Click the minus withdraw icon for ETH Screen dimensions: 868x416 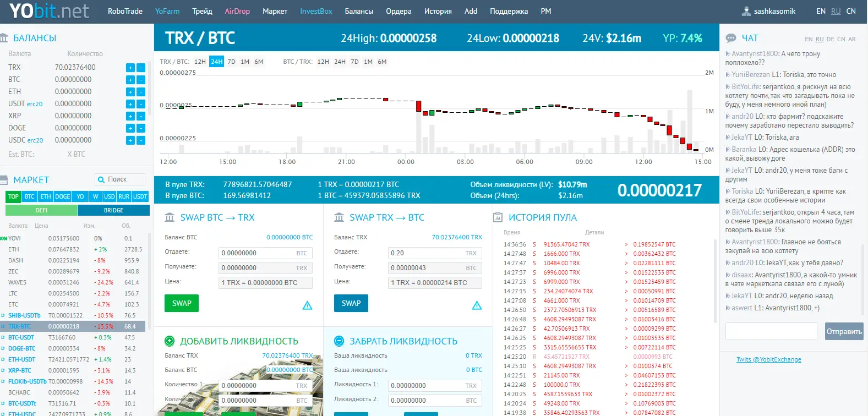tap(141, 92)
